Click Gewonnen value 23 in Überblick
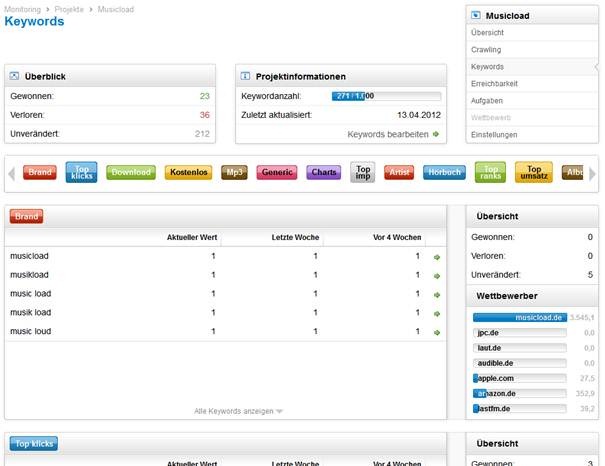Viewport: 605px width, 466px height. click(x=204, y=96)
